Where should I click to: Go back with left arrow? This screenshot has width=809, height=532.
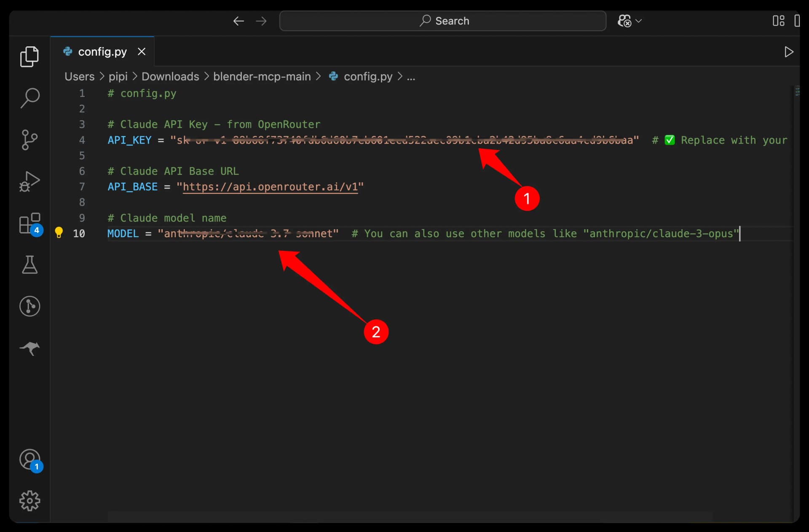click(238, 21)
